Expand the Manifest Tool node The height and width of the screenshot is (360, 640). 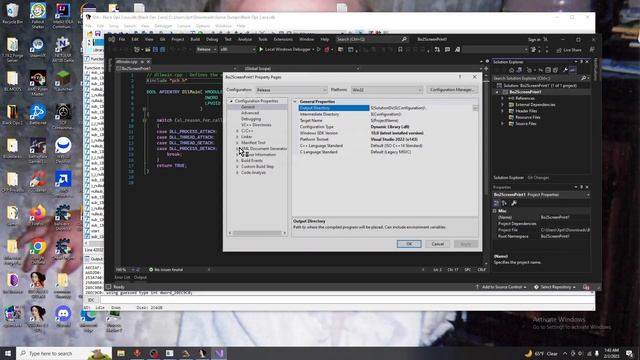[x=237, y=142]
